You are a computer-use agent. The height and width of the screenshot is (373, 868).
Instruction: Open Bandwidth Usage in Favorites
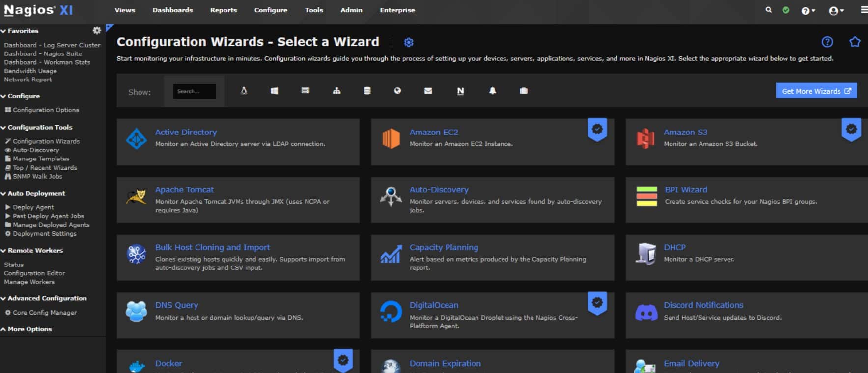pyautogui.click(x=30, y=71)
